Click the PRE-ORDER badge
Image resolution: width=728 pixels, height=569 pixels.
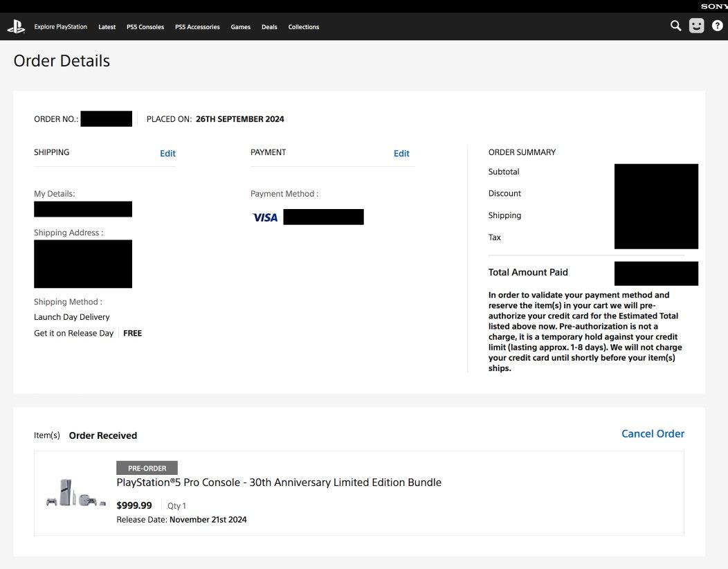click(x=147, y=468)
